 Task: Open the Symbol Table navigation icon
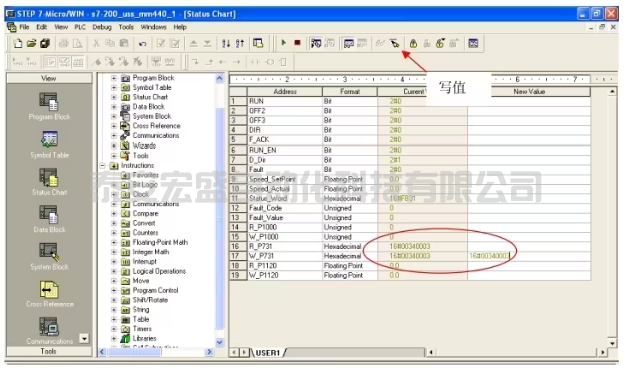(x=49, y=144)
